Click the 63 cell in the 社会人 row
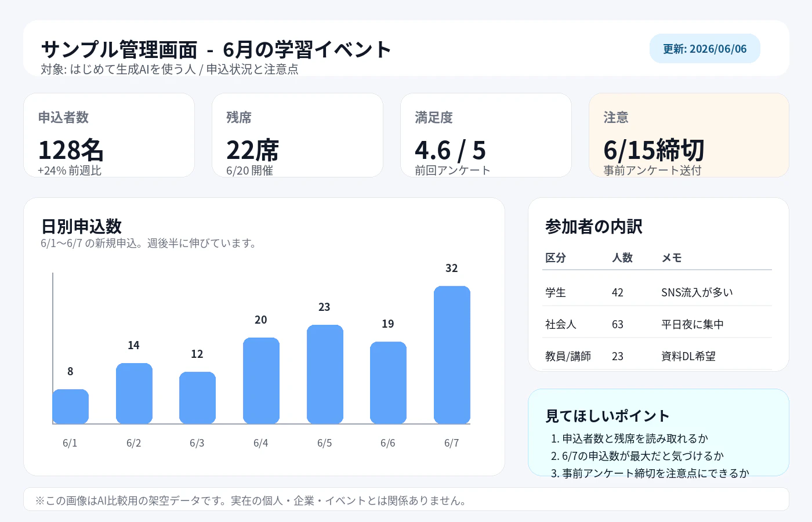Viewport: 812px width, 522px height. [x=618, y=324]
